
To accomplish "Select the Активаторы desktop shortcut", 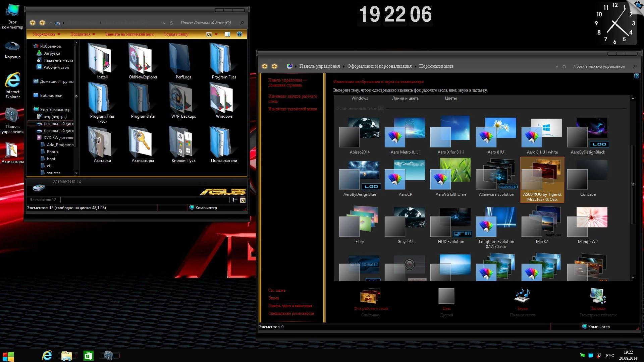I will click(x=12, y=153).
